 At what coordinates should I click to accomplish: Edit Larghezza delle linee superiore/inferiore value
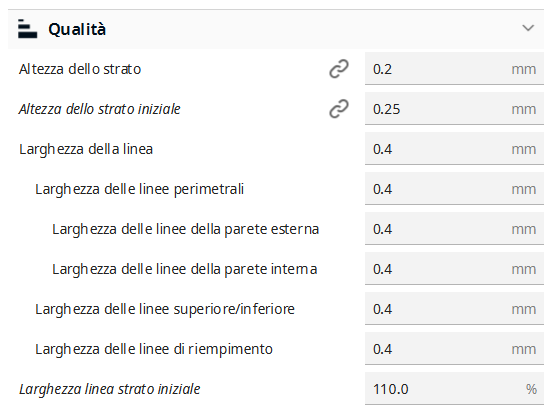454,309
